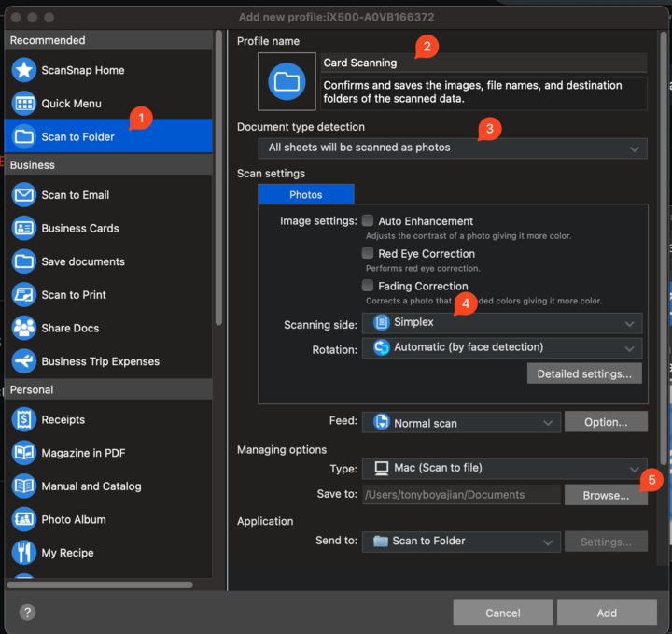Open the Send to dropdown
Image resolution: width=672 pixels, height=634 pixels.
coord(461,542)
